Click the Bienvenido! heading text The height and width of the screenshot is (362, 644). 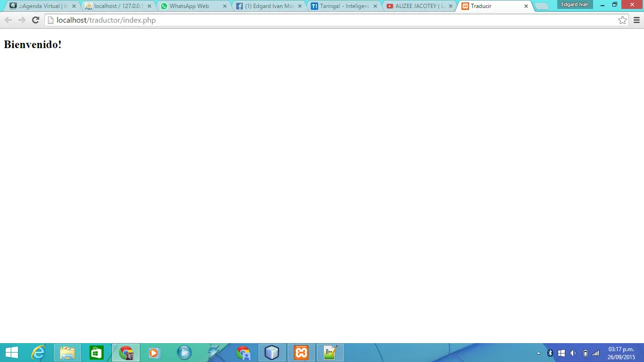pyautogui.click(x=33, y=44)
